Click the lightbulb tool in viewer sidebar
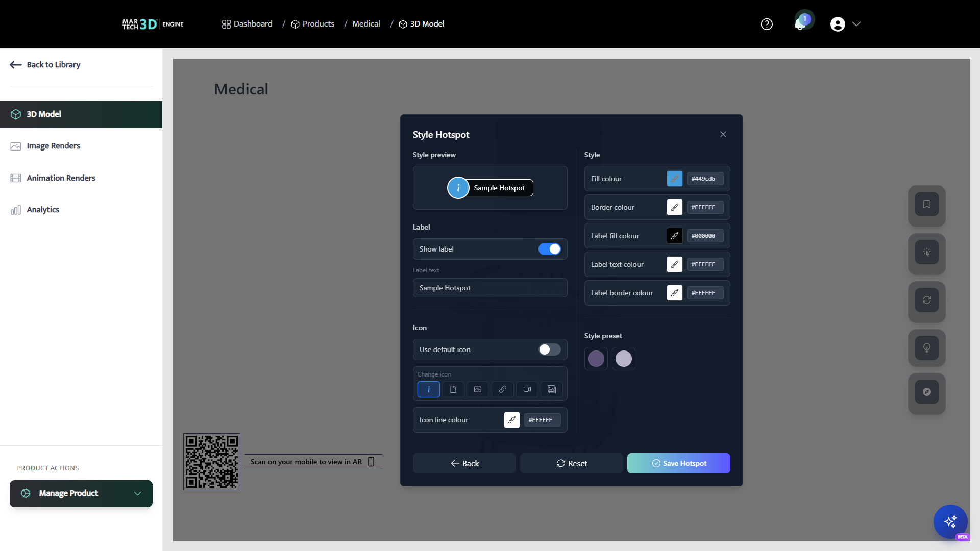Viewport: 980px width, 551px height. (927, 348)
